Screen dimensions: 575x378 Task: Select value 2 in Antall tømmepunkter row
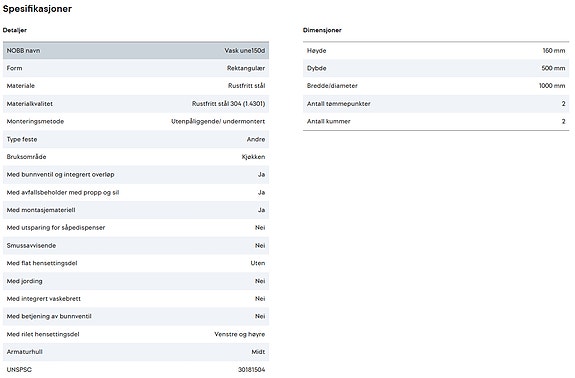[x=563, y=104]
